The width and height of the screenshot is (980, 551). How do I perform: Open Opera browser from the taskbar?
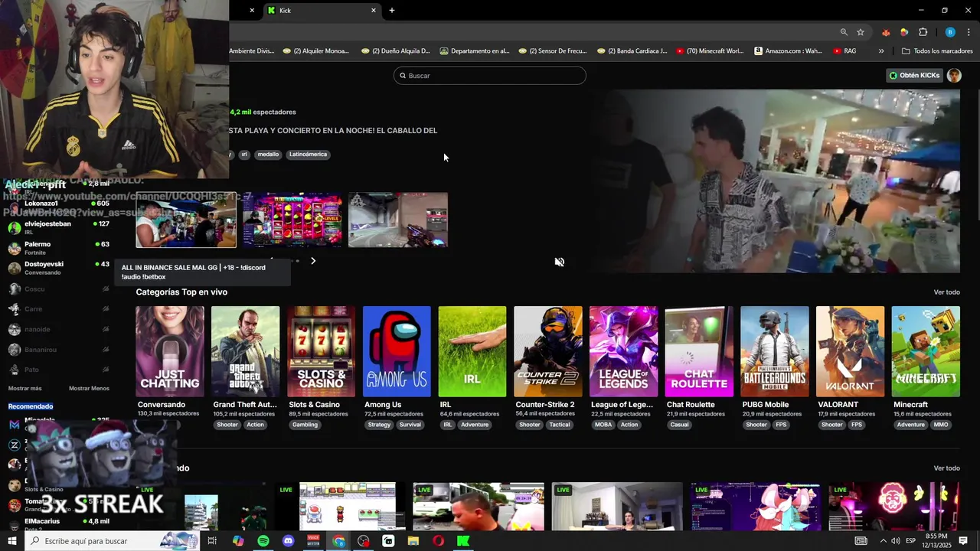point(439,541)
